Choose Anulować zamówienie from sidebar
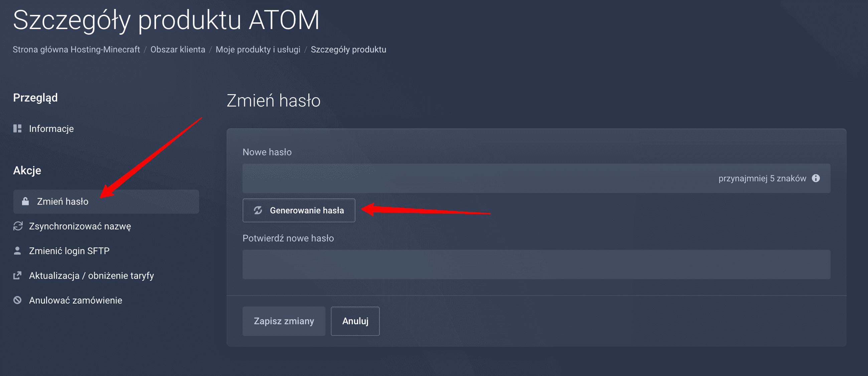This screenshot has width=868, height=376. point(76,300)
